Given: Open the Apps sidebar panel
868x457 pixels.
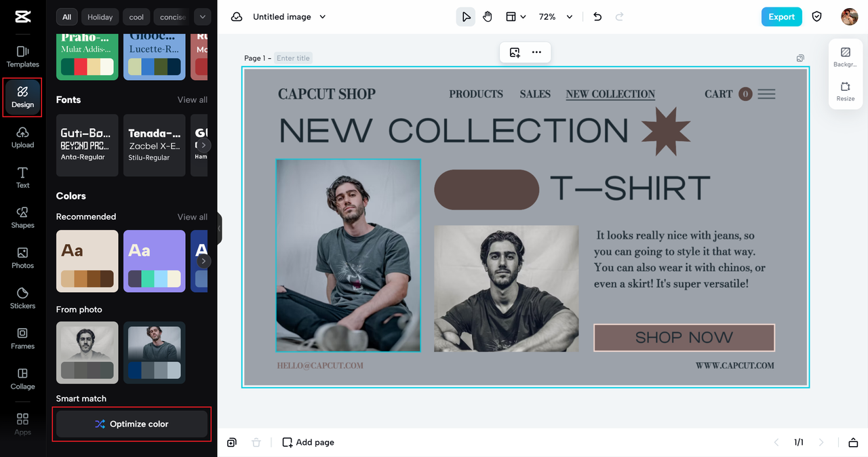Looking at the screenshot, I should click(x=22, y=424).
